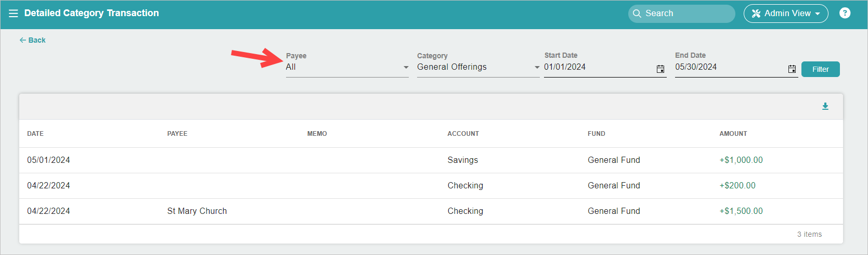Select the 05/01/2024 date cell
Image resolution: width=868 pixels, height=255 pixels.
(48, 160)
